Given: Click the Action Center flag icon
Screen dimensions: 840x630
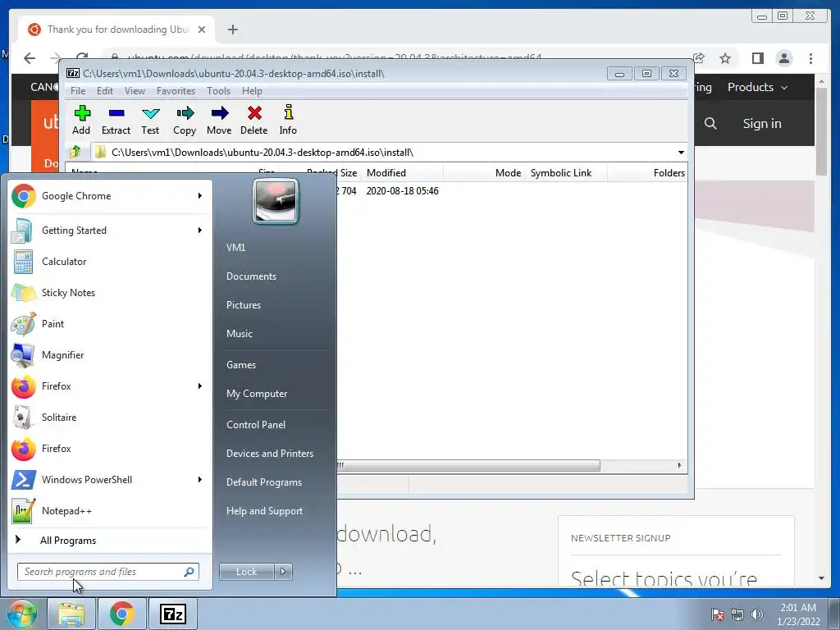Looking at the screenshot, I should [718, 614].
